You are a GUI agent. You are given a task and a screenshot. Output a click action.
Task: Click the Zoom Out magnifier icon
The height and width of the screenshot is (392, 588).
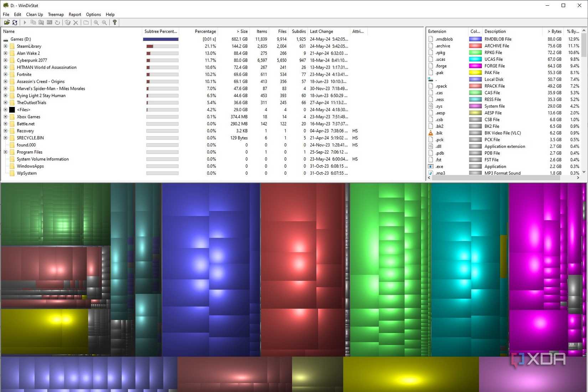point(104,22)
